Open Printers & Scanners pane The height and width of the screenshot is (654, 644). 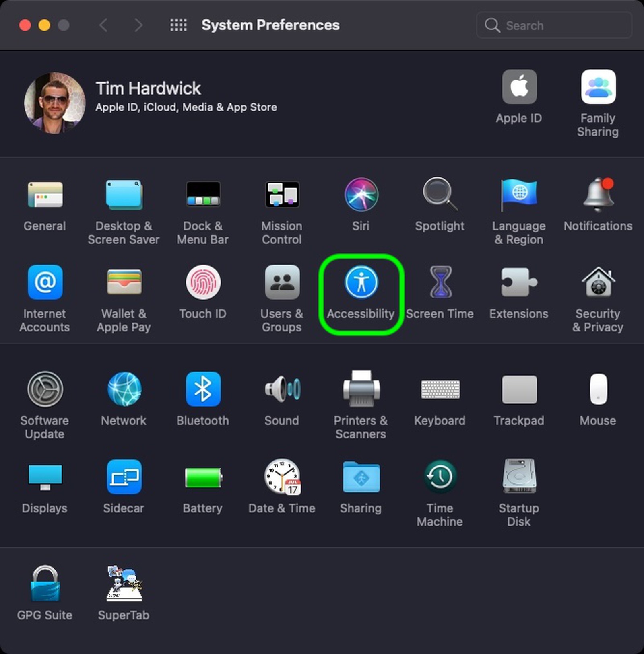pyautogui.click(x=361, y=389)
